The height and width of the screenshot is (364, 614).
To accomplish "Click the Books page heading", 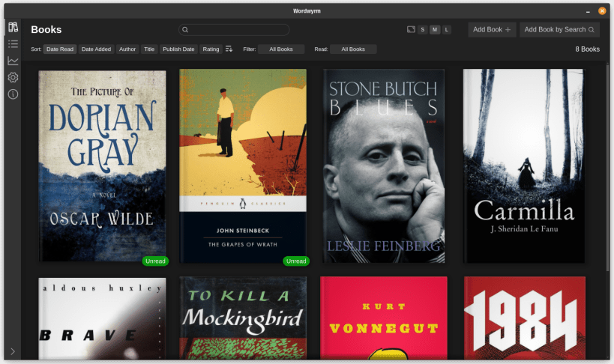I will click(46, 30).
